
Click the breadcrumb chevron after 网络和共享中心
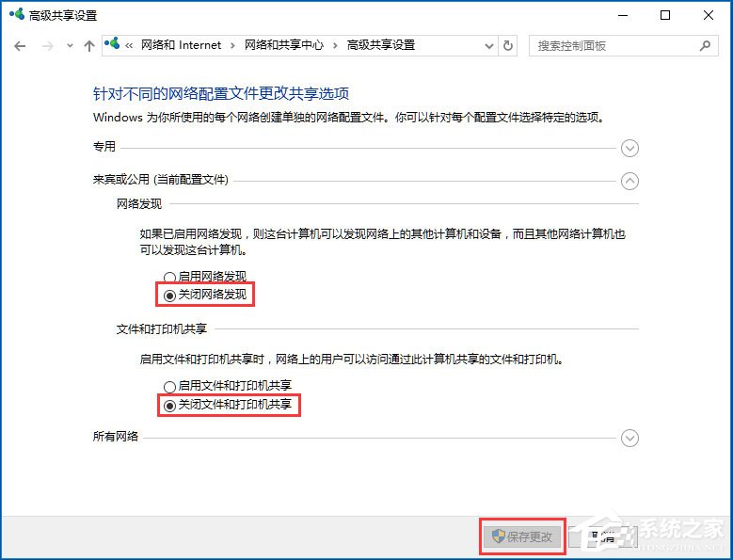pos(335,46)
